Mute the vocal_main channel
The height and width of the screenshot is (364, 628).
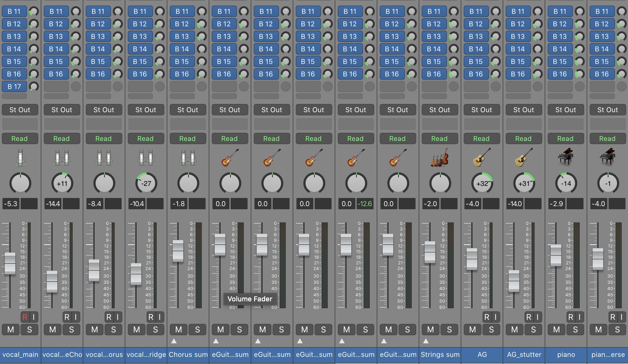[11, 330]
